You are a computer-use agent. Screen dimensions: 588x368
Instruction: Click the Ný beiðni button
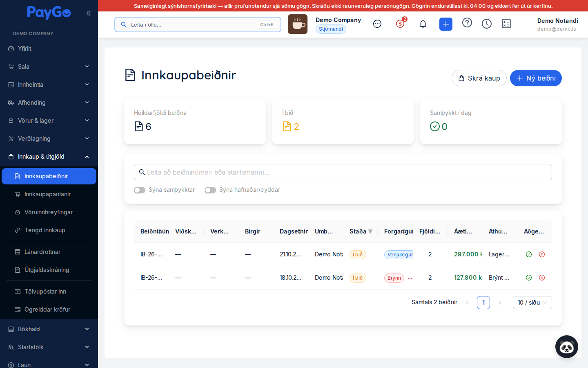click(x=536, y=78)
